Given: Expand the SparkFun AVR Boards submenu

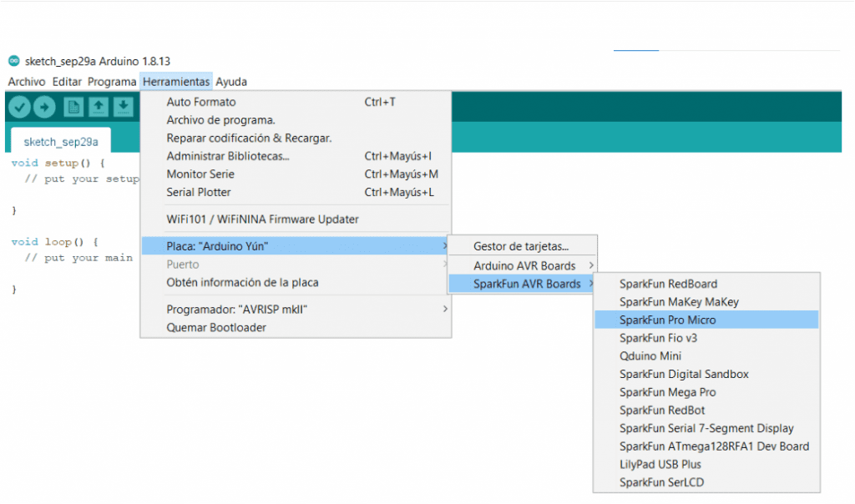Looking at the screenshot, I should point(526,284).
